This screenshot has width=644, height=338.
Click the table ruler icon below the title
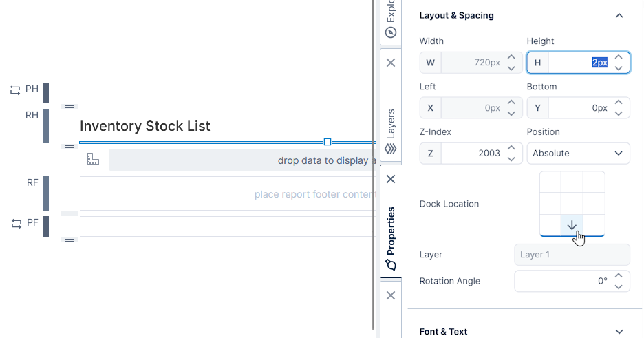coord(93,160)
